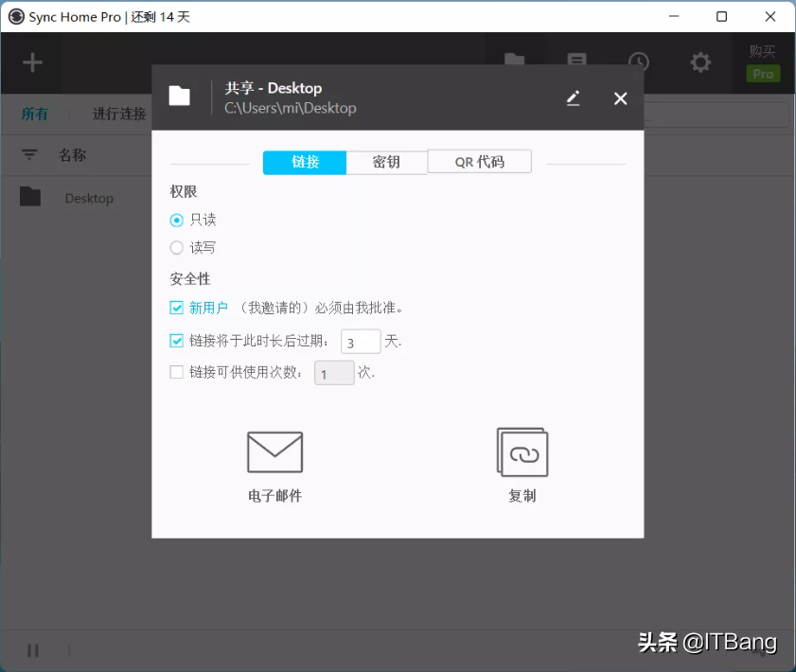Image resolution: width=796 pixels, height=672 pixels.
Task: Click the 复制 link copy icon
Action: pos(522,452)
